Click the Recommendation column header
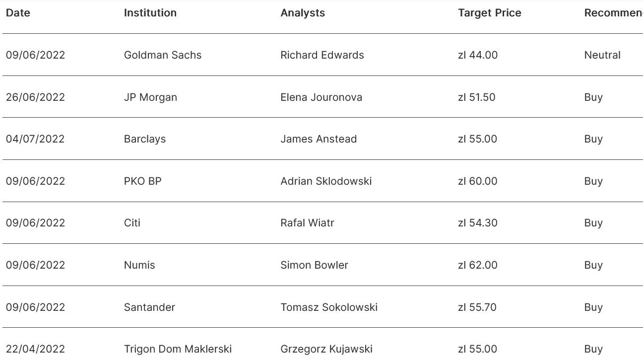The width and height of the screenshot is (644, 361). point(613,13)
